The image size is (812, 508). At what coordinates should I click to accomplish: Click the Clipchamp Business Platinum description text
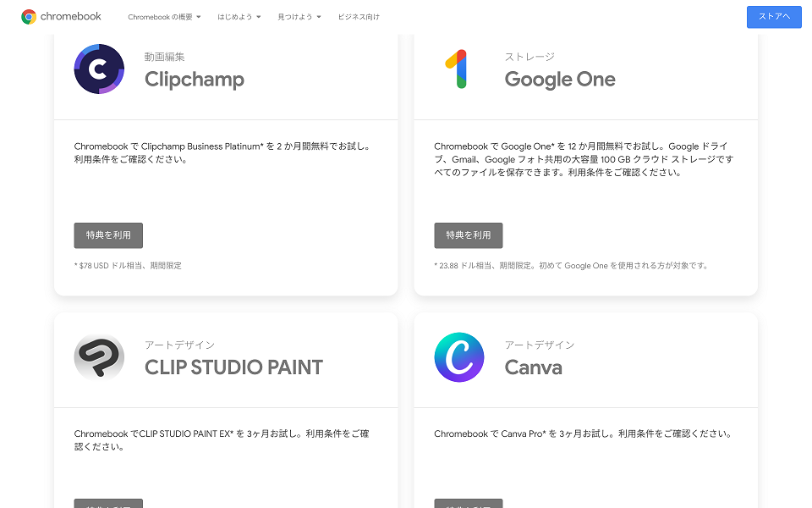coord(223,153)
